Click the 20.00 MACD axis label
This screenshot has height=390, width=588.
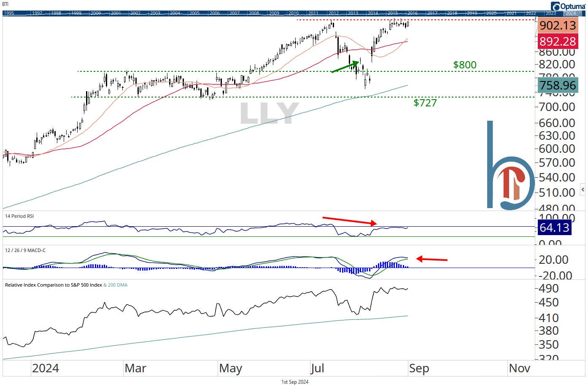pyautogui.click(x=553, y=260)
